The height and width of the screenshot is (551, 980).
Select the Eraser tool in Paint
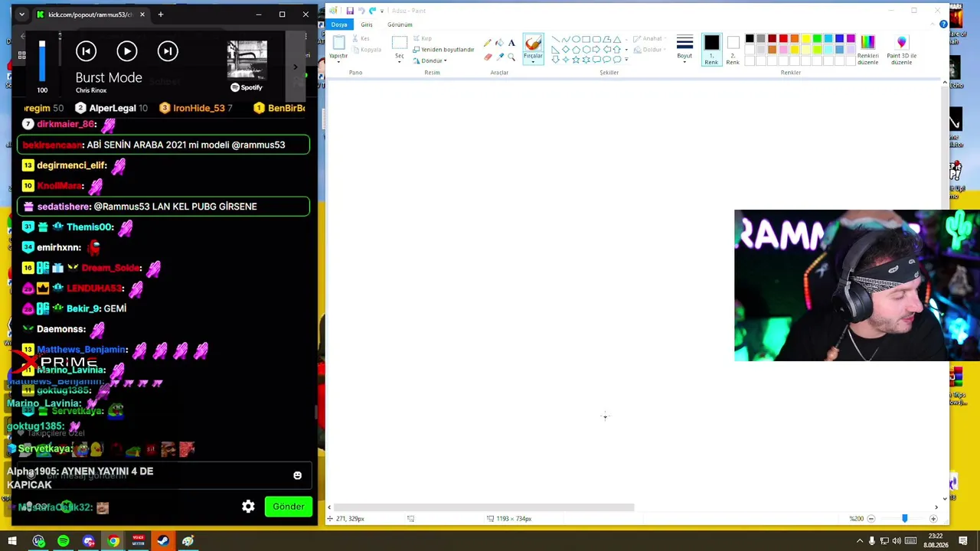(x=488, y=57)
